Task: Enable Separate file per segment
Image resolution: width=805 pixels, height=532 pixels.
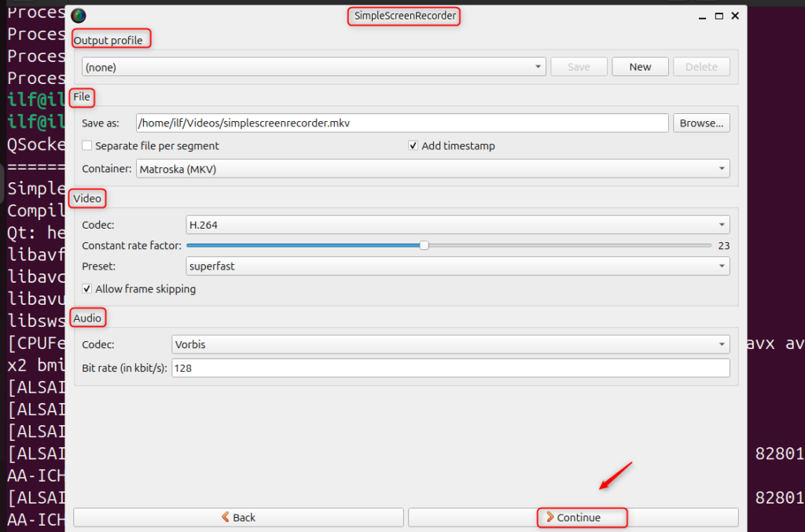Action: [x=87, y=145]
